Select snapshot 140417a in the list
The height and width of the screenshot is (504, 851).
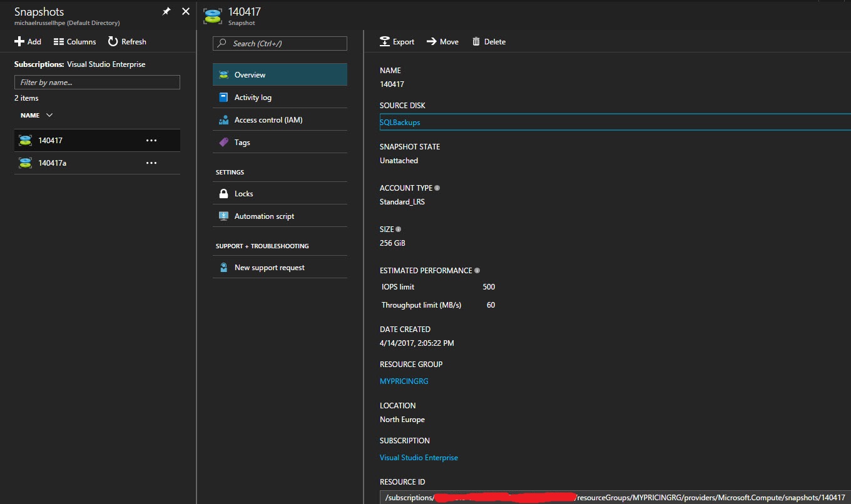pyautogui.click(x=97, y=163)
